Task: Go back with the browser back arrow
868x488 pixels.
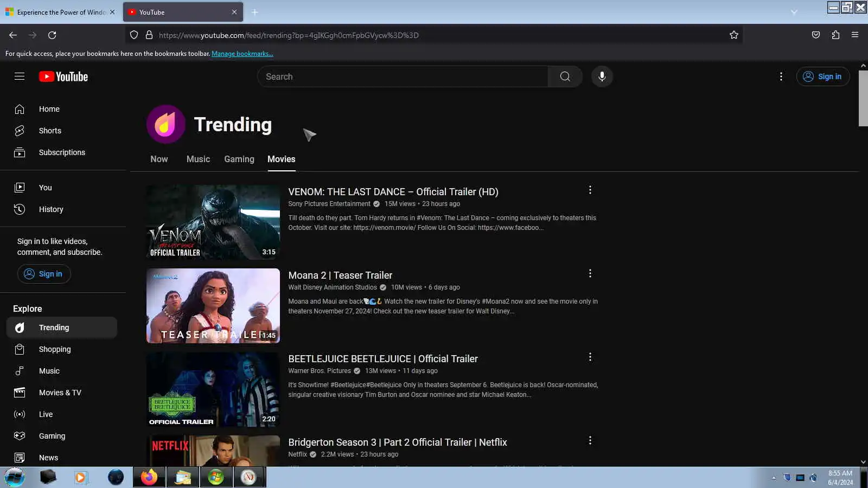Action: click(13, 35)
